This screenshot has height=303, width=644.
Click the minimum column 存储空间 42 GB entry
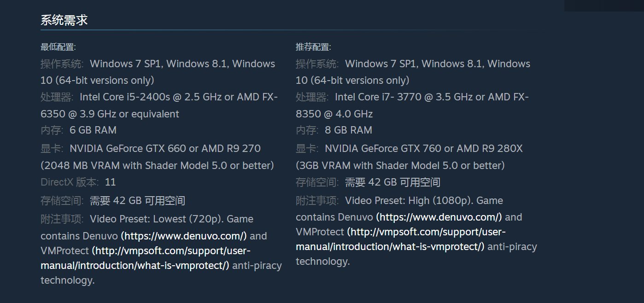point(113,201)
